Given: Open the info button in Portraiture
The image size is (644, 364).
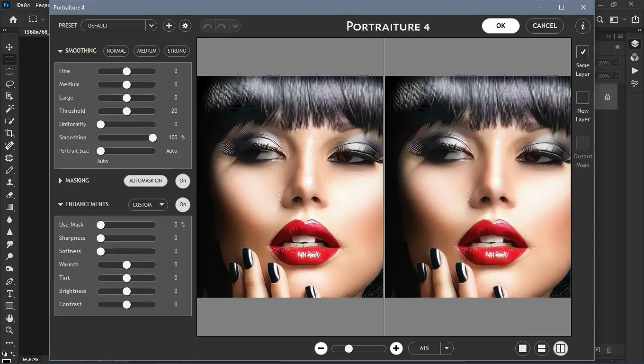Looking at the screenshot, I should pos(583,26).
